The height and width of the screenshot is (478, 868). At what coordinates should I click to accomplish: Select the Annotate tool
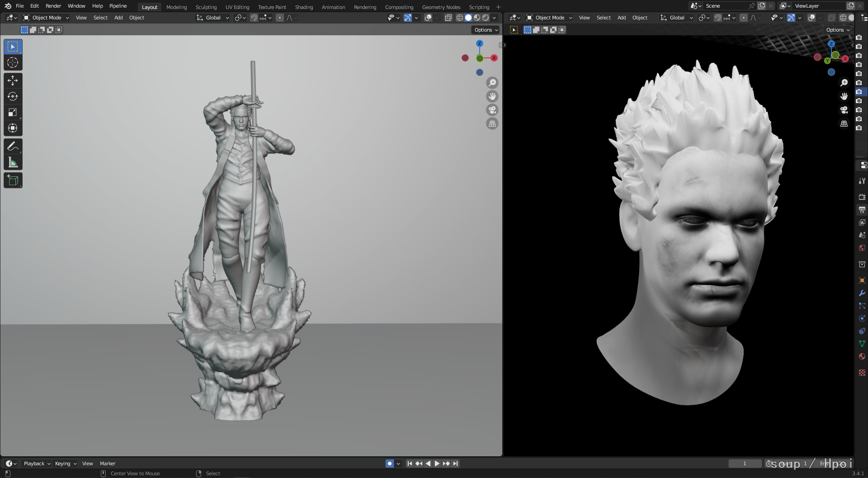13,146
